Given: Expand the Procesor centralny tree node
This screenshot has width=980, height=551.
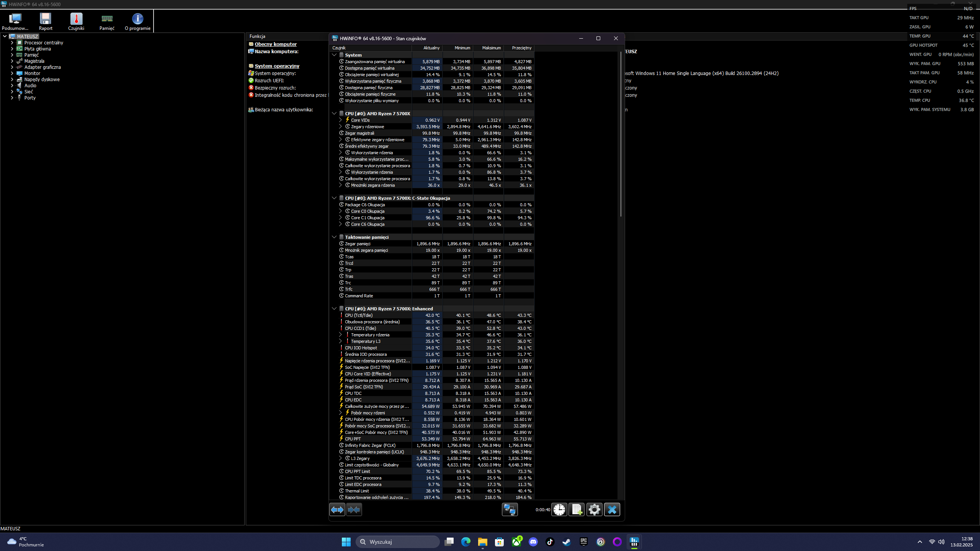Looking at the screenshot, I should tap(12, 43).
